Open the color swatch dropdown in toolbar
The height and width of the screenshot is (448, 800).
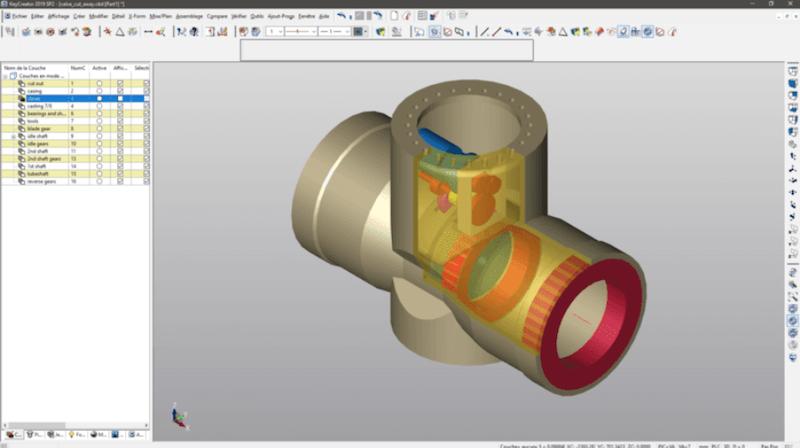[x=360, y=32]
